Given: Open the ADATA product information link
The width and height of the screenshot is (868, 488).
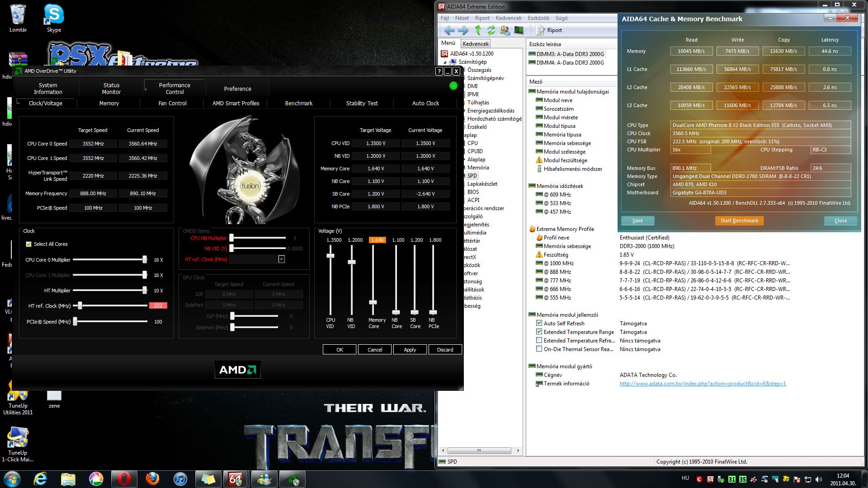Looking at the screenshot, I should click(x=703, y=384).
